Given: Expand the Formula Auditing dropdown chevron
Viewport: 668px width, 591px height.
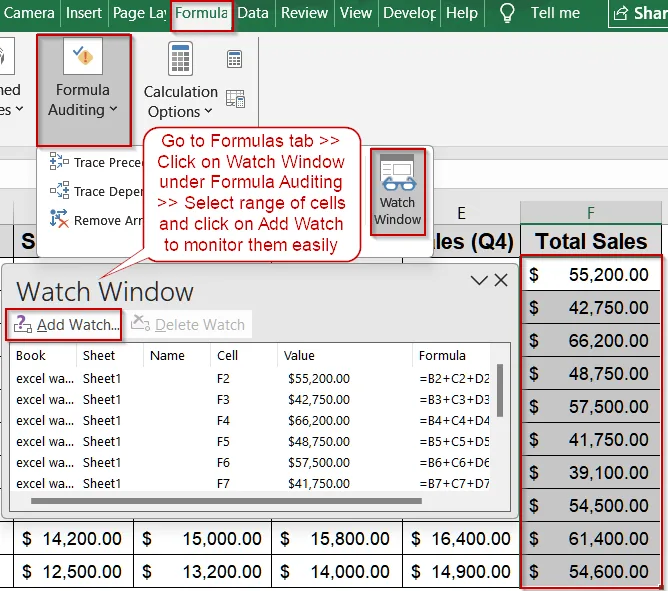Looking at the screenshot, I should coord(113,109).
